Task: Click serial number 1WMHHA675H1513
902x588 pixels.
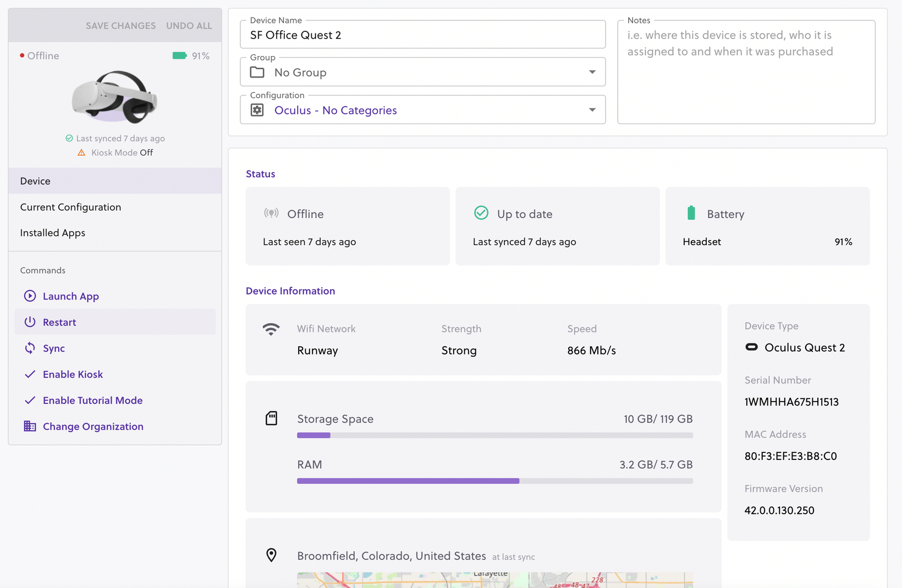Action: (x=791, y=402)
